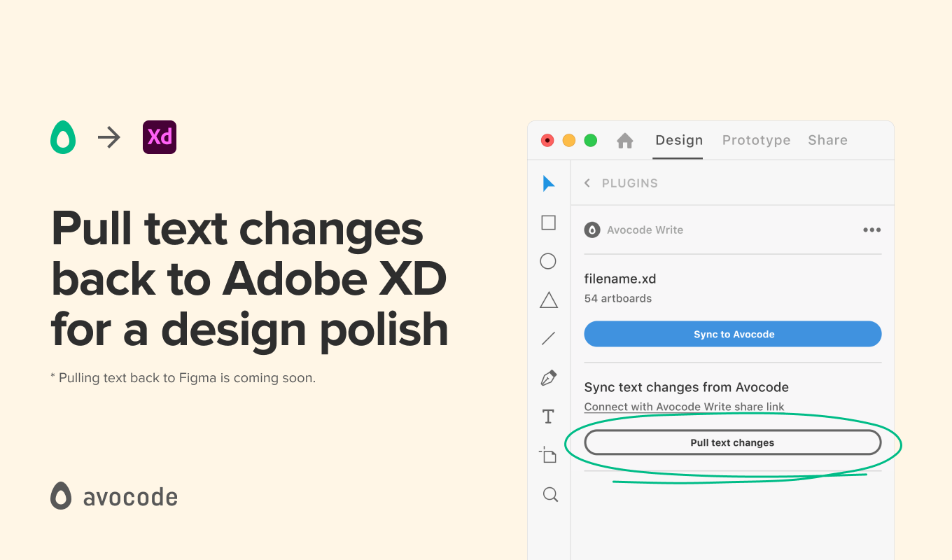Screen dimensions: 952x560
Task: Go back using chevron beside PLUGINS
Action: 587,183
